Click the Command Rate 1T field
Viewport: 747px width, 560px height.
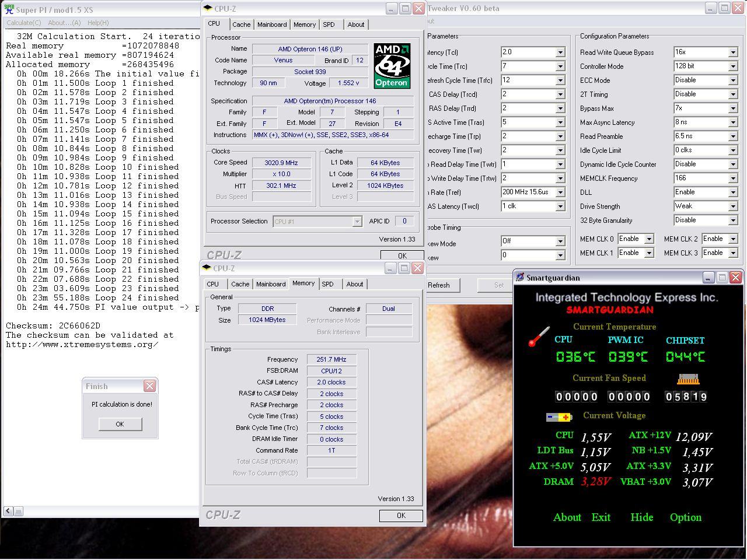(331, 451)
